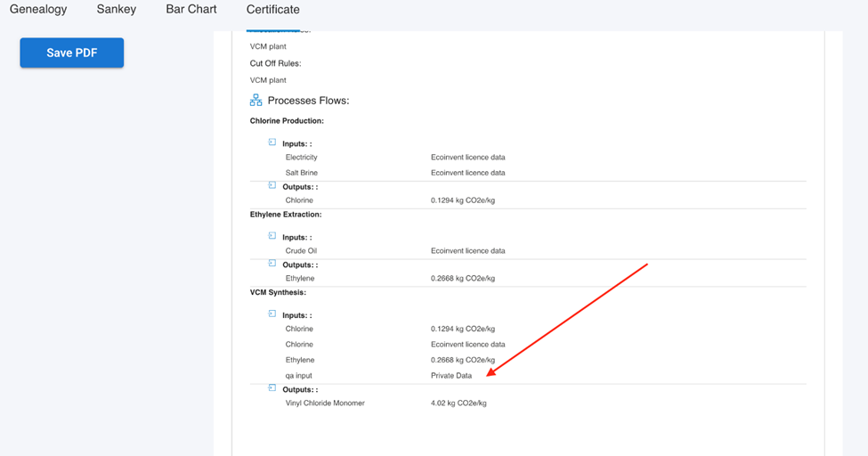Click Ethylene Extraction Outputs icon

[x=272, y=264]
